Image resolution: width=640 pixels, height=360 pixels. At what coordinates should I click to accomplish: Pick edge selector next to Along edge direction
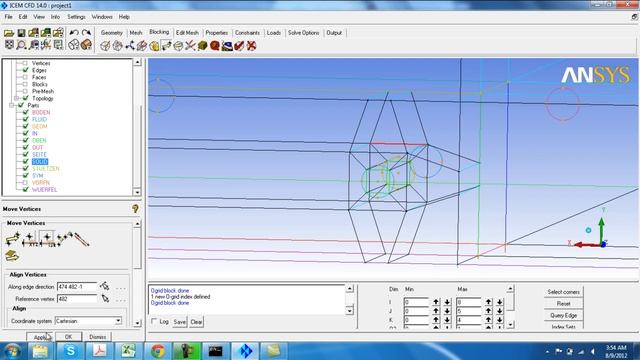coord(105,287)
